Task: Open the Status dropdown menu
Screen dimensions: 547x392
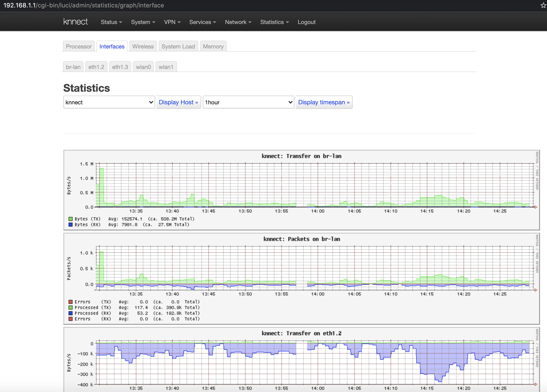Action: [111, 22]
